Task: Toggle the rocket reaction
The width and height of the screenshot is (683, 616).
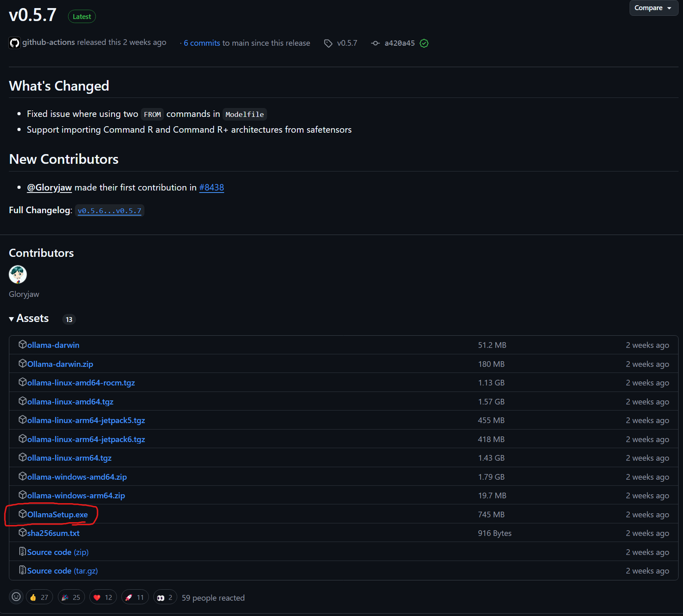Action: (135, 597)
